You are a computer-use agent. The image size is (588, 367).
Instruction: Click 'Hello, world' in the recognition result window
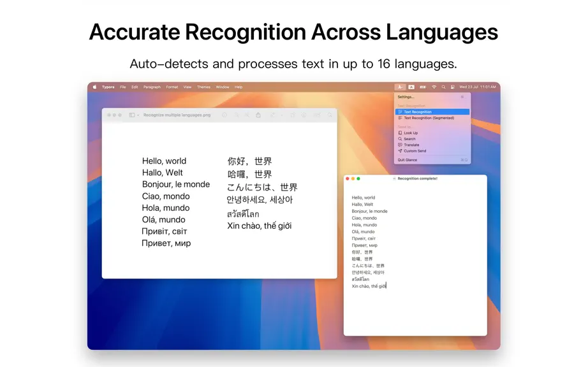point(364,198)
